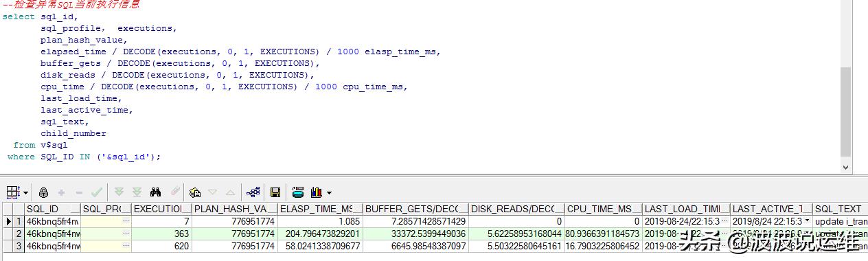The image size is (868, 261).
Task: Click the post changes checkmark icon
Action: click(x=97, y=193)
